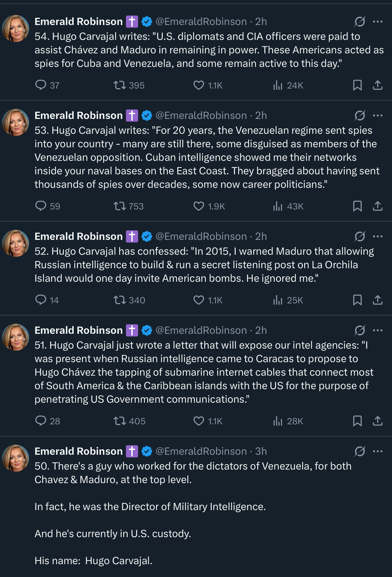Share tweet 54 with upload icon
This screenshot has height=577, width=392.
tap(377, 85)
